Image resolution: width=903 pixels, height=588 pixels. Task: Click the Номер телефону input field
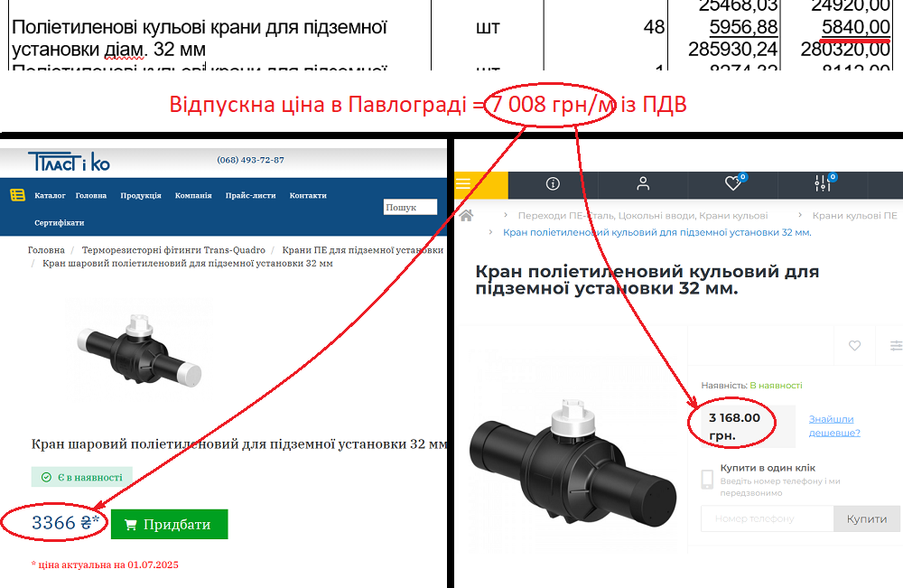pyautogui.click(x=767, y=518)
